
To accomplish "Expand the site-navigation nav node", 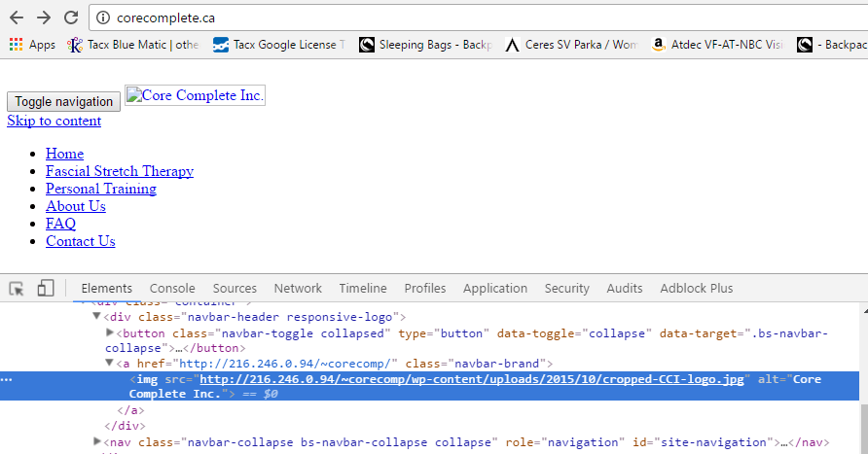I will click(x=97, y=441).
